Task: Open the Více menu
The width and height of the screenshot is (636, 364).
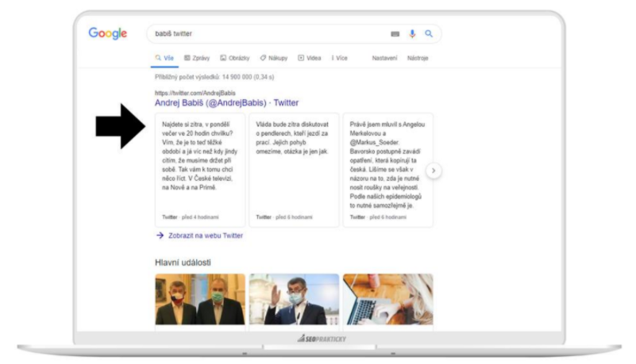Action: click(340, 58)
